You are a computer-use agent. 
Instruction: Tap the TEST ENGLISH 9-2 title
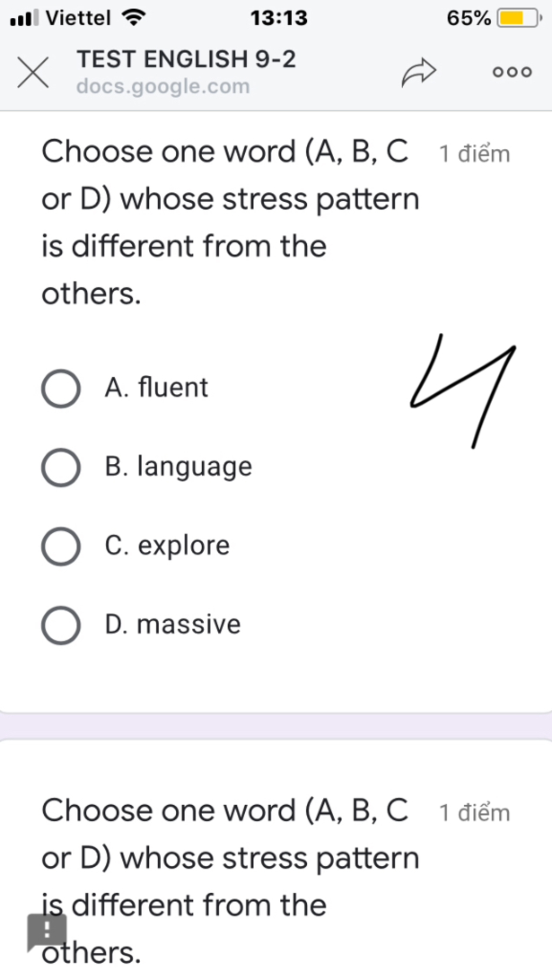[x=187, y=59]
